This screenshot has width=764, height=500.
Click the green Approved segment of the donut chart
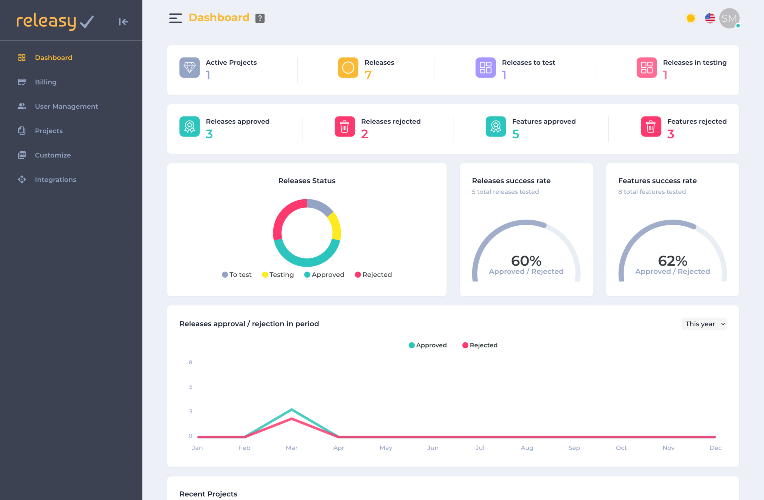(306, 257)
